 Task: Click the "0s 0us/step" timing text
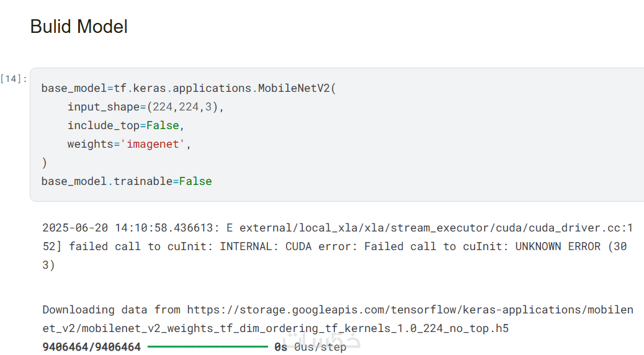[310, 347]
